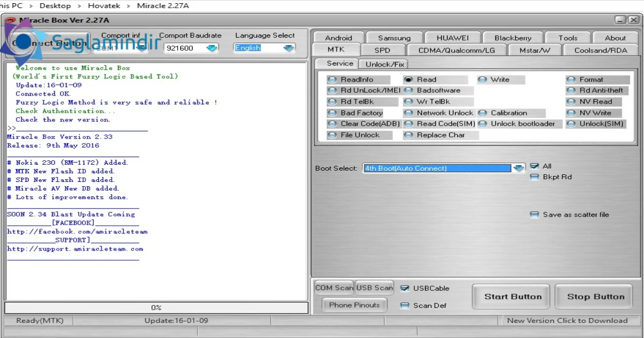Open the Mstar/W tab
Viewport: 644px width, 338px height.
coord(535,50)
